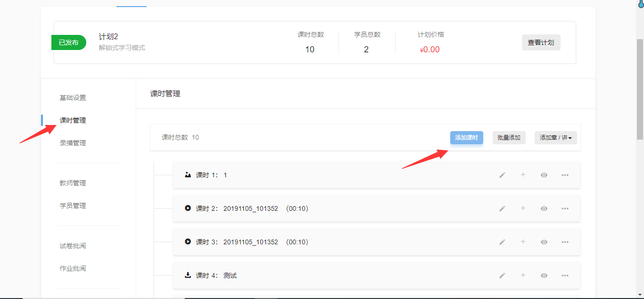Click the play icon beside 课时 2
The image size is (644, 299).
188,208
